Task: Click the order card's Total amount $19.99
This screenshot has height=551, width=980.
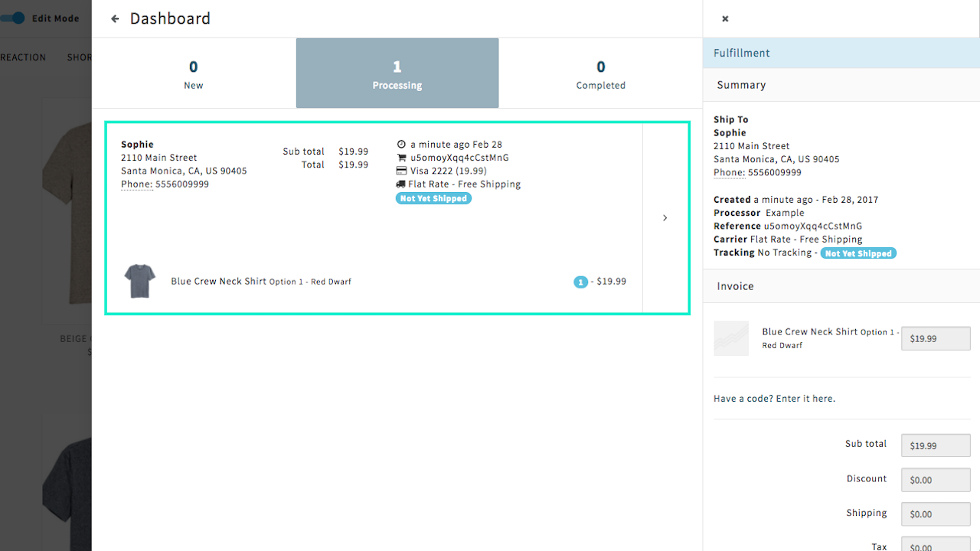Action: [354, 165]
